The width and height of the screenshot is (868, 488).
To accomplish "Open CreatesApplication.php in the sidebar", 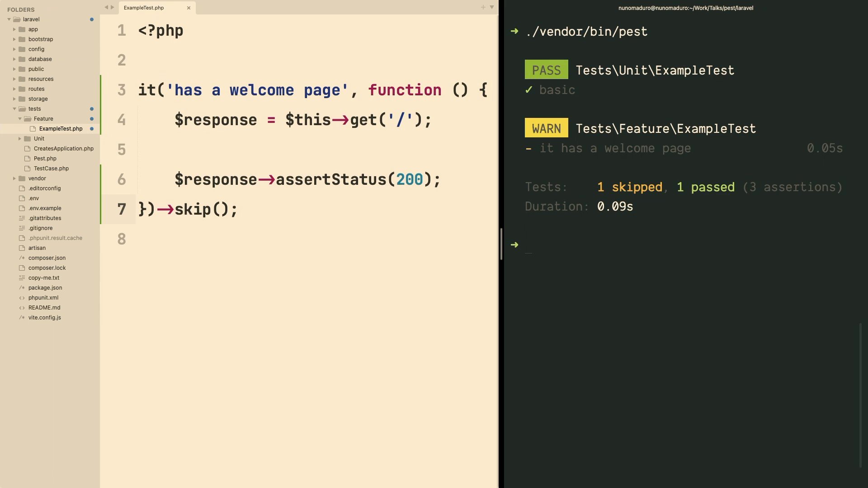I will pyautogui.click(x=63, y=149).
